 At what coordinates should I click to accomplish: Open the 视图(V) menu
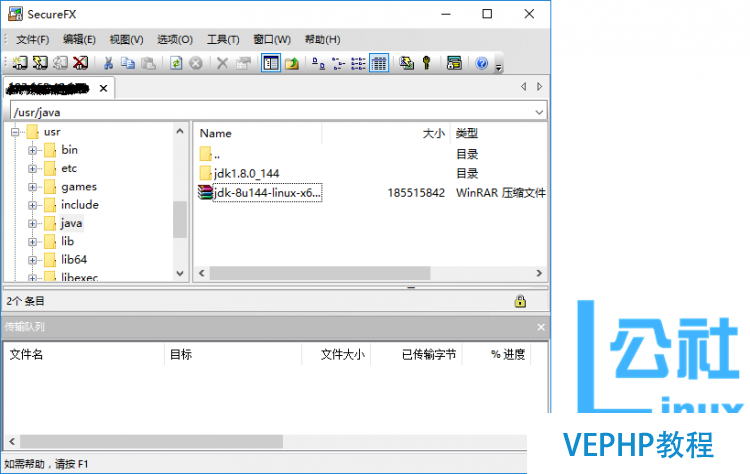click(x=126, y=40)
